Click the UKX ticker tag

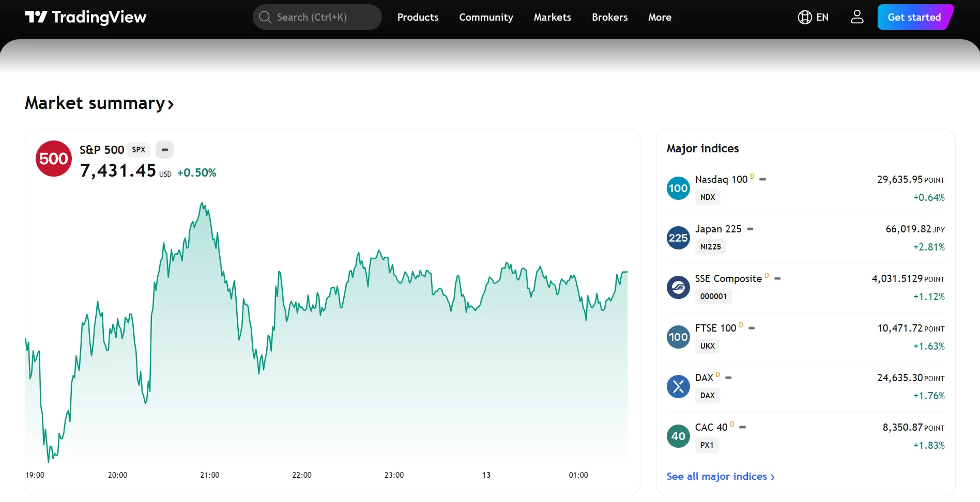coord(707,346)
